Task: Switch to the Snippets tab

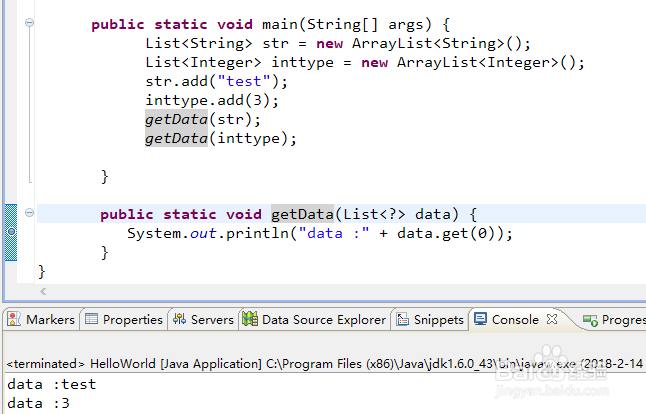Action: 430,320
